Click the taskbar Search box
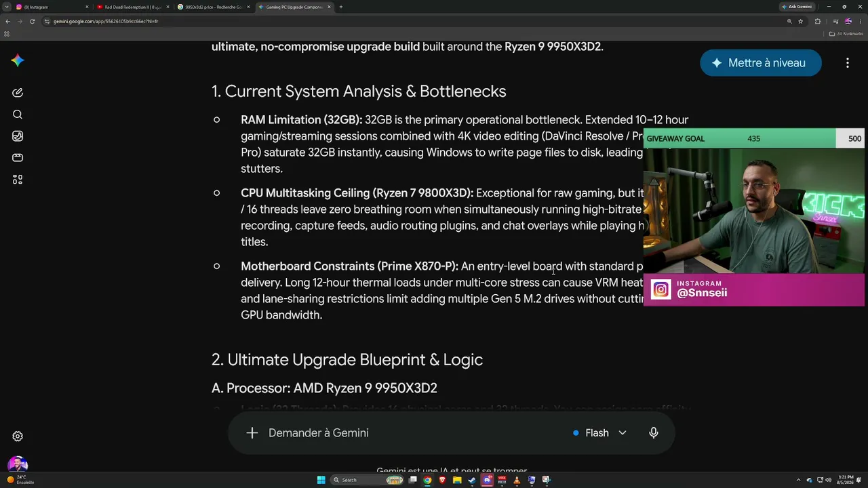 366,480
